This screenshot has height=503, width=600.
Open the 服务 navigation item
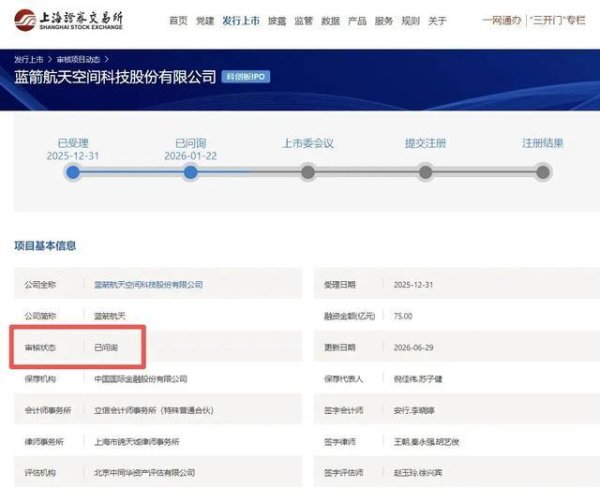tap(384, 21)
